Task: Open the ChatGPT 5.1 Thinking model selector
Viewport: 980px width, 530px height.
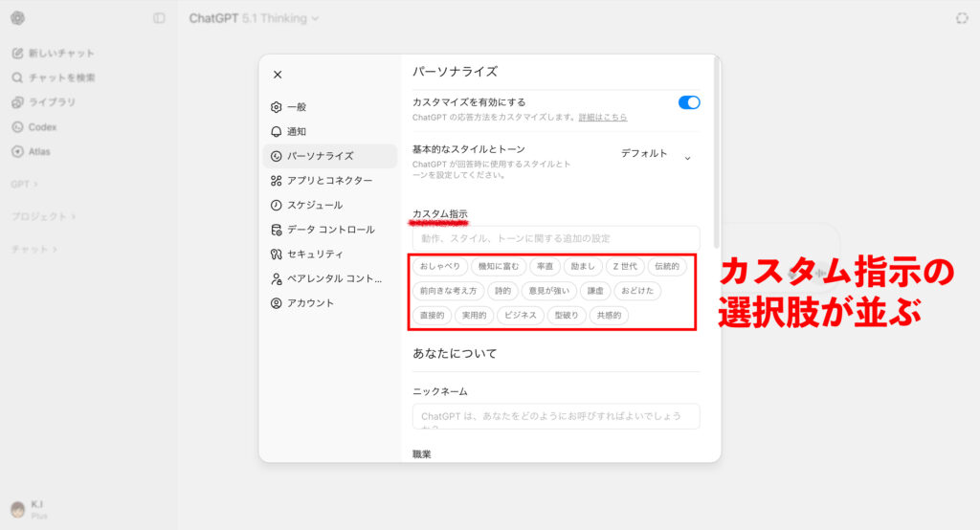Action: click(254, 18)
